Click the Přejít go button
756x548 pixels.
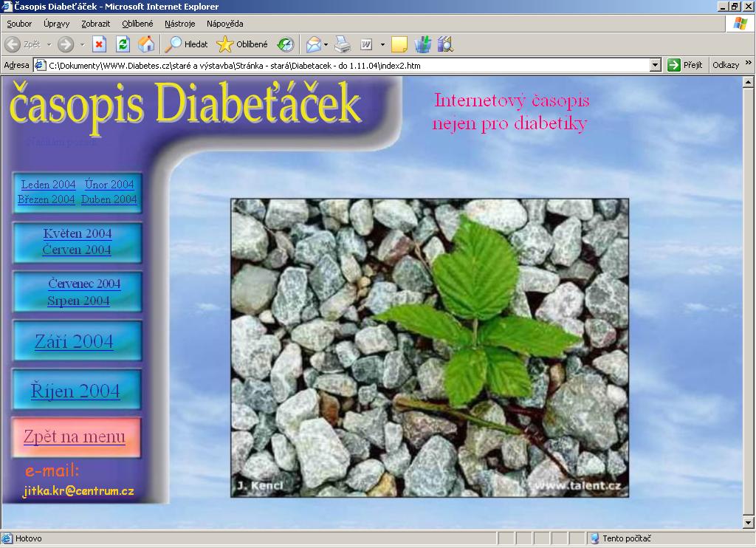(x=685, y=65)
